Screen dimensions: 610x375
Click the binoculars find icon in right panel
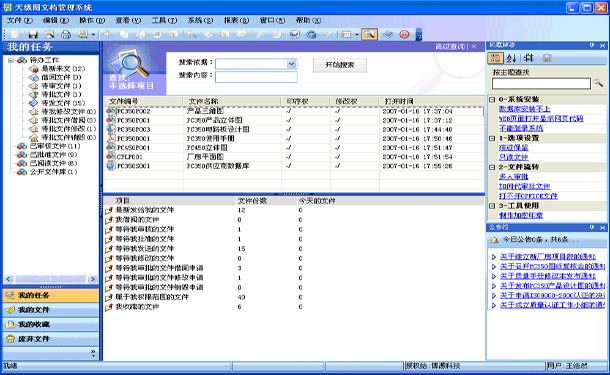[x=528, y=58]
